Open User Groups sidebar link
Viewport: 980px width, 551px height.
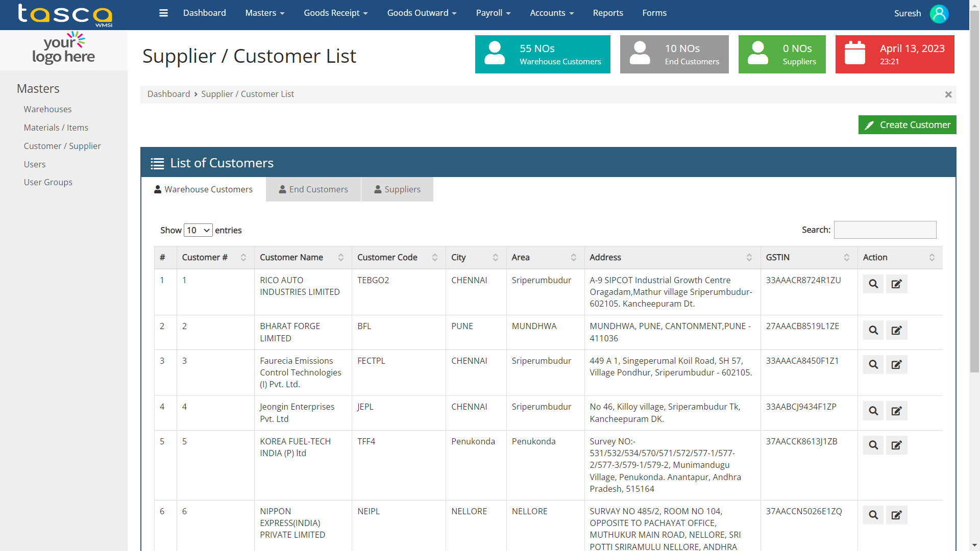(x=48, y=182)
